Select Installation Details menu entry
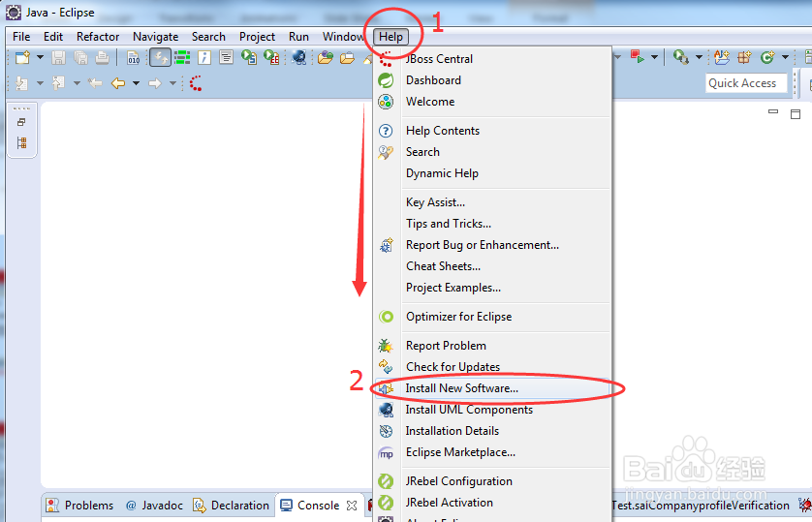This screenshot has height=522, width=812. (492, 431)
